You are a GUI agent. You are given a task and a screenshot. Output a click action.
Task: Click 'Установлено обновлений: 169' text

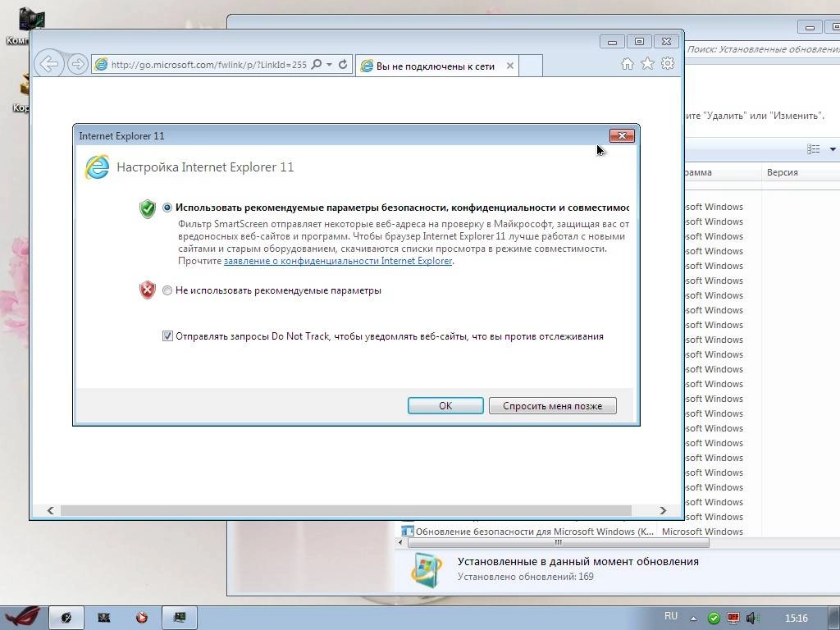[526, 577]
